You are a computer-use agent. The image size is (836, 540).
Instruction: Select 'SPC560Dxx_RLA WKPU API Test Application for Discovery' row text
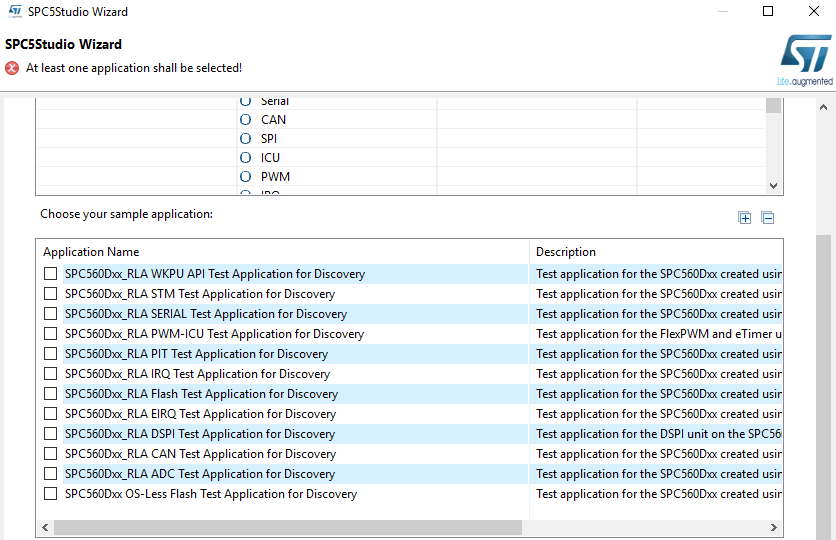click(x=215, y=274)
